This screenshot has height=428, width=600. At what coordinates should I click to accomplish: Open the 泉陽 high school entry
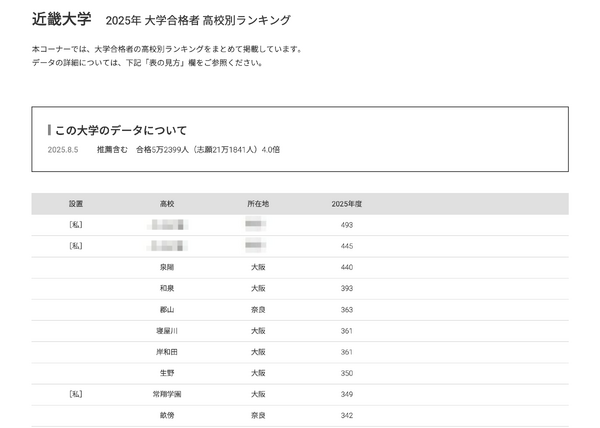coord(166,268)
